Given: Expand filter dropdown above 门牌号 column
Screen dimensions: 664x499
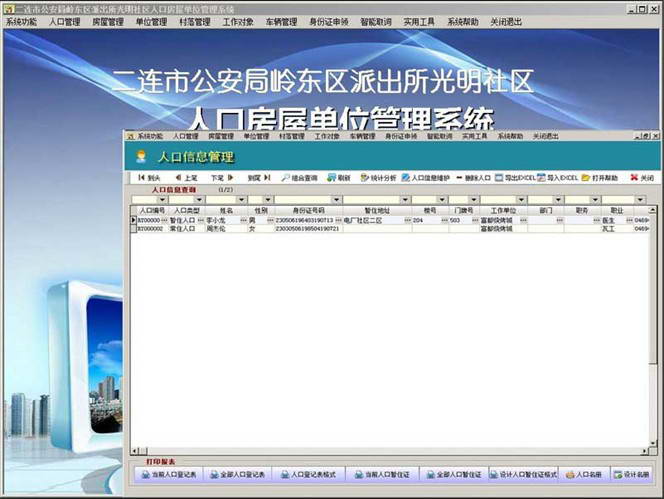Looking at the screenshot, I should [474, 200].
